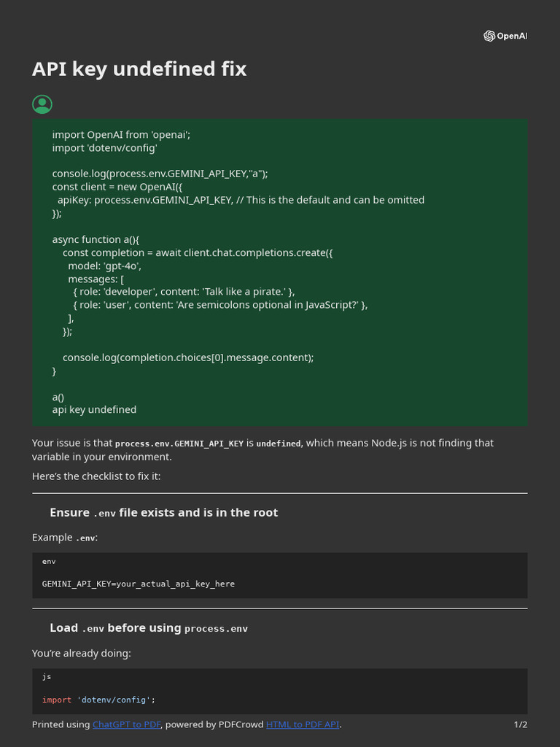
Task: Click 'Here's the checklist to fix it' text
Action: [96, 476]
